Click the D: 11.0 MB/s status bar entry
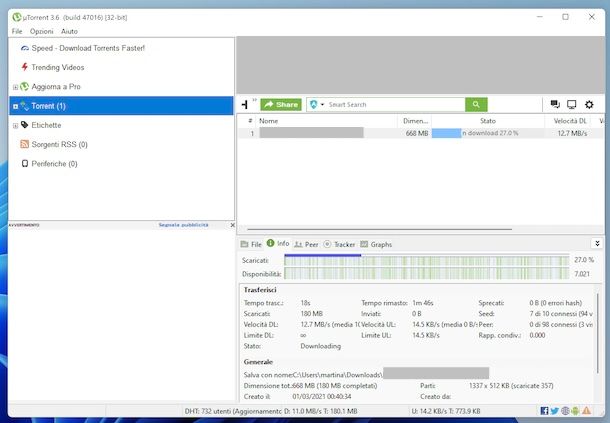 click(x=321, y=411)
